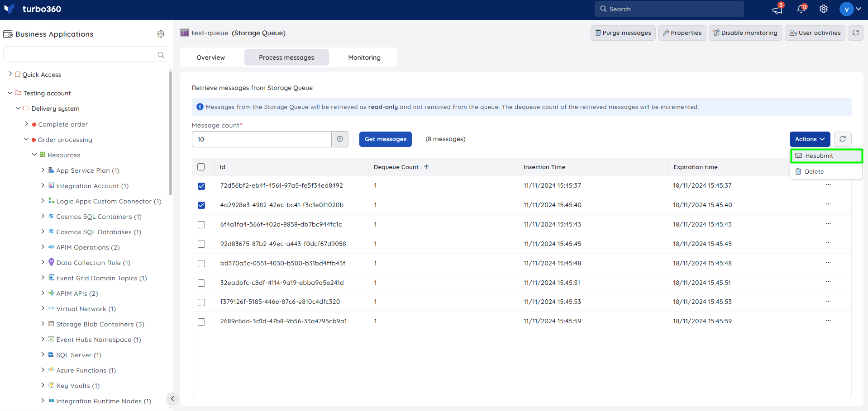This screenshot has width=868, height=411.
Task: Click the message count info icon
Action: (340, 139)
